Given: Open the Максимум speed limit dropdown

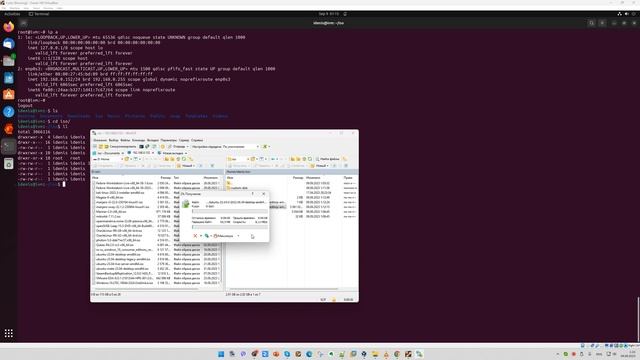Looking at the screenshot, I should coord(227,236).
